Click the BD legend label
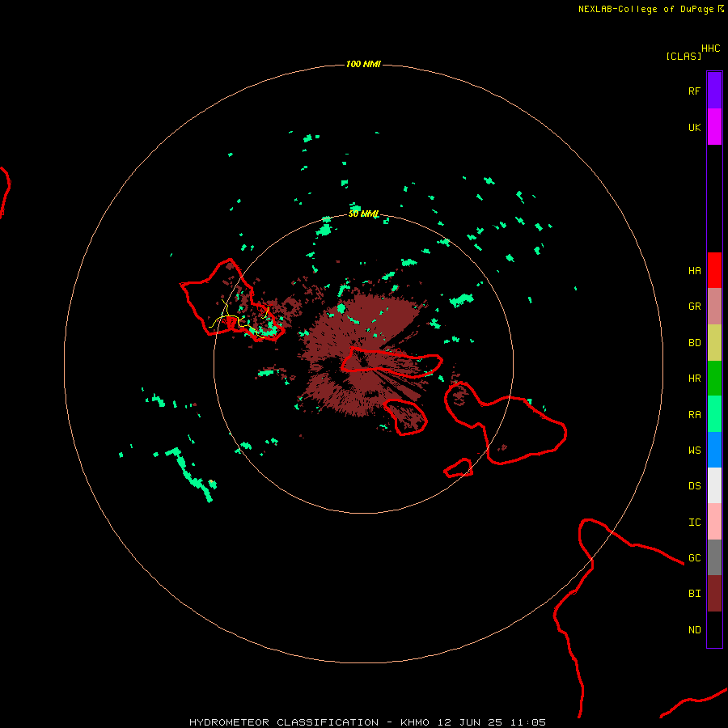This screenshot has height=728, width=728. (x=694, y=343)
